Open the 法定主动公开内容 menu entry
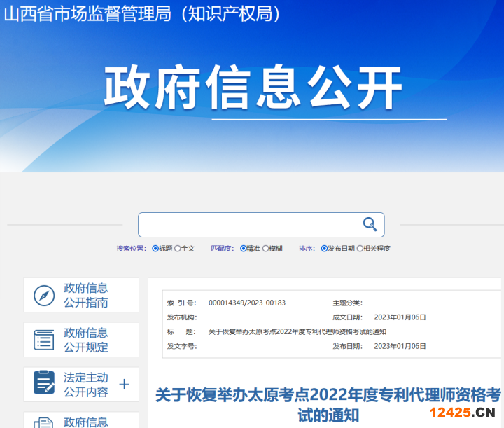Screen dimensions: 504x428 click(x=86, y=384)
